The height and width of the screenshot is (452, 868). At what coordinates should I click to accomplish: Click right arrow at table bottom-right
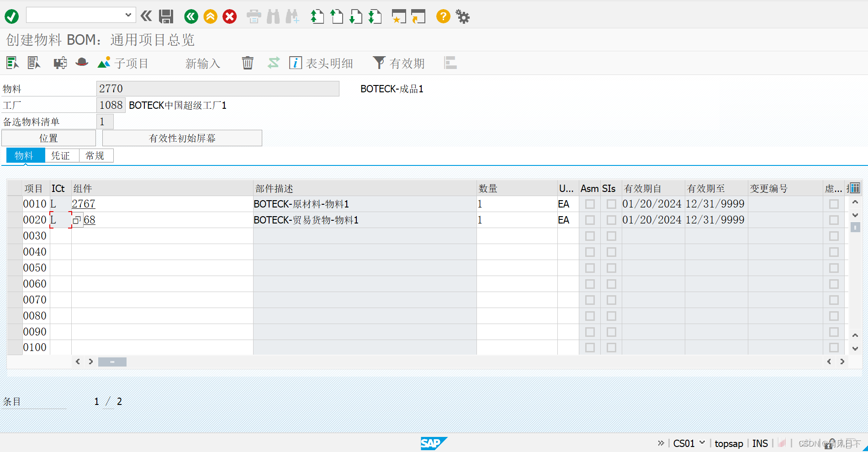(x=842, y=362)
